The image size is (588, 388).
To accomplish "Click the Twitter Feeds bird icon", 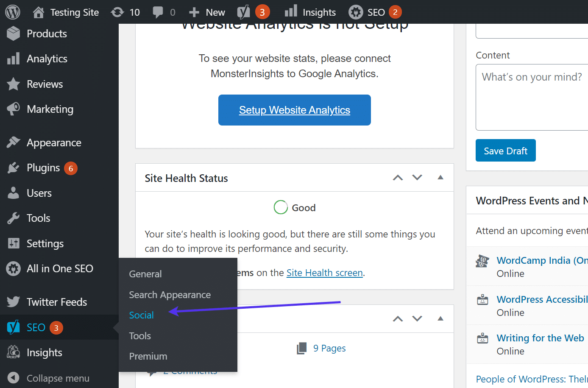I will [x=12, y=301].
